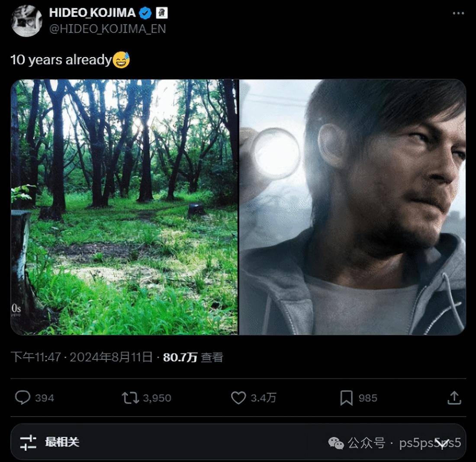Expand the chevron on the sort bar

pos(441,443)
